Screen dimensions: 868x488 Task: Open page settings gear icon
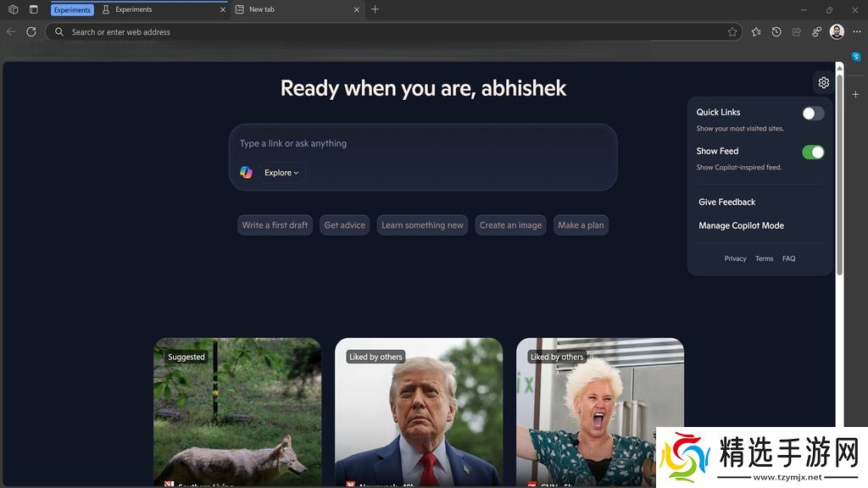point(823,82)
